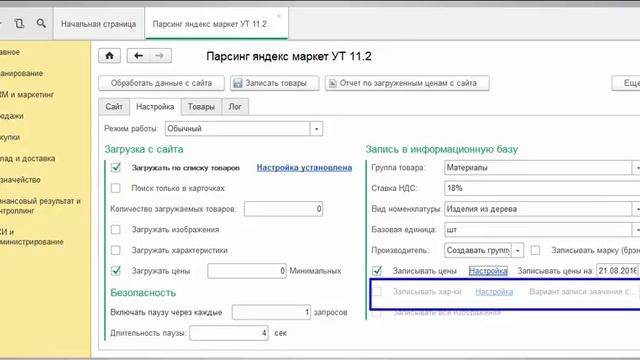Toggle Записывать цены checkbox
This screenshot has width=640, height=360.
[377, 271]
